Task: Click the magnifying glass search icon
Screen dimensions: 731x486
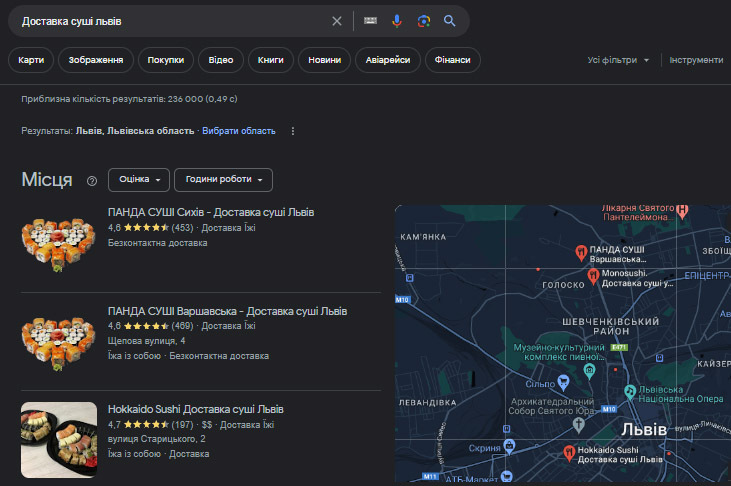Action: click(449, 21)
